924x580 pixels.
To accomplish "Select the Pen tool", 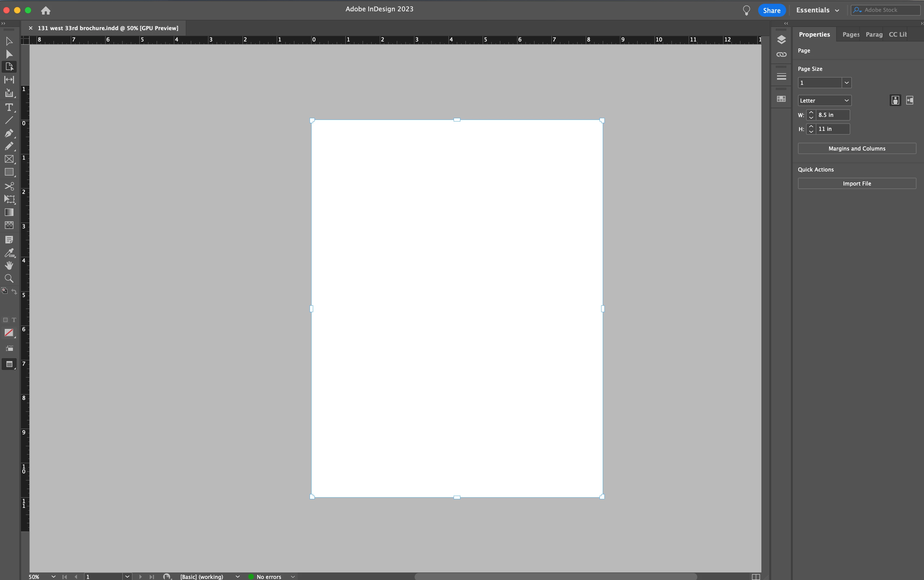I will [x=9, y=133].
